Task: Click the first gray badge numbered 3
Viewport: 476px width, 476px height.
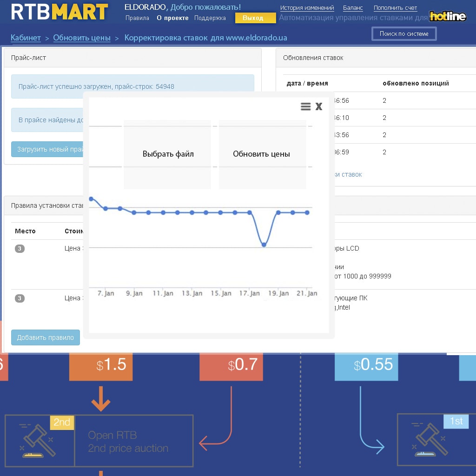Action: (x=20, y=248)
